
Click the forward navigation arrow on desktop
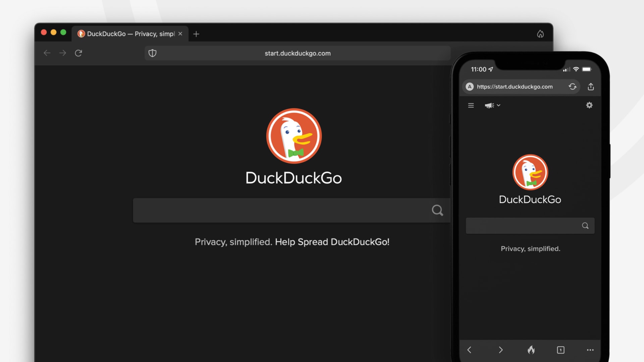[63, 53]
